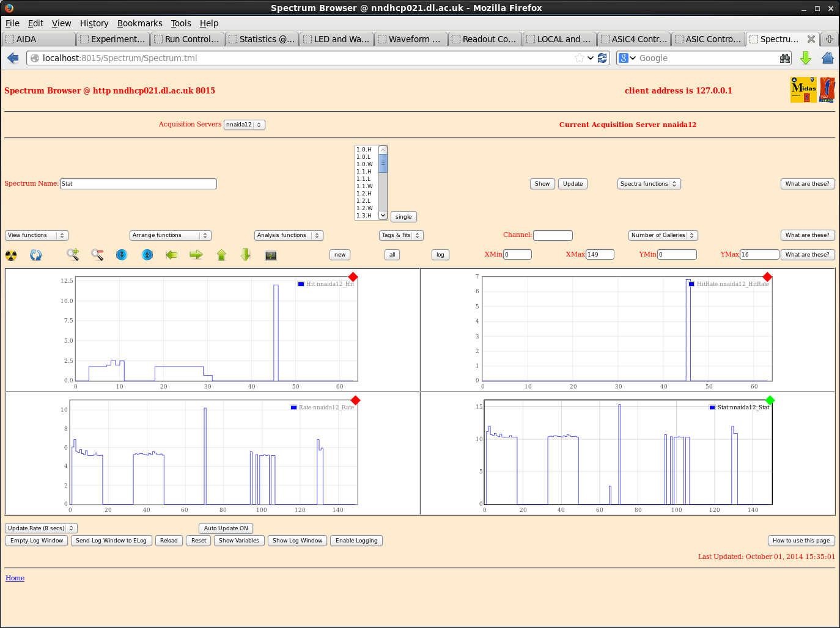840x628 pixels.
Task: Click the Tcl powered feather logo
Action: click(827, 90)
